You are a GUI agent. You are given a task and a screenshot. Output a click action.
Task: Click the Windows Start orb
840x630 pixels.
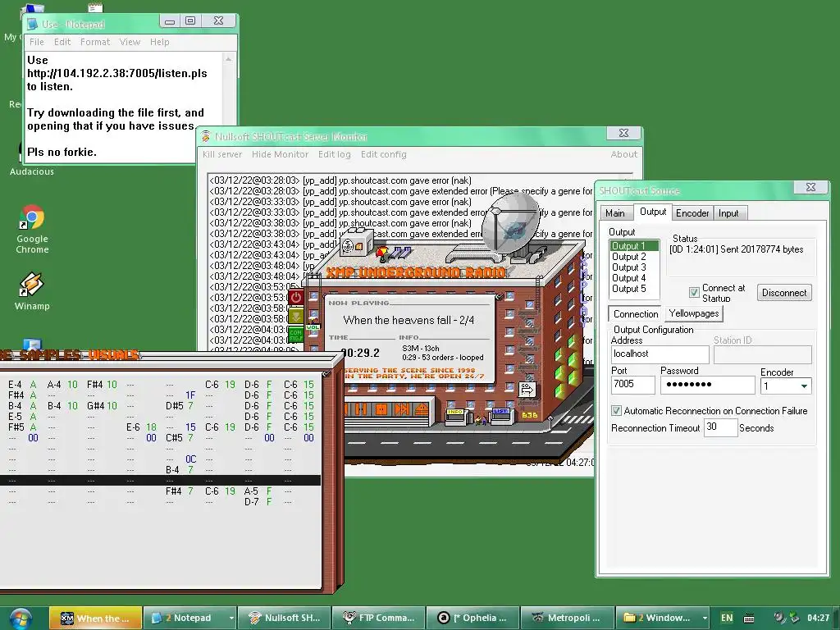(x=21, y=618)
